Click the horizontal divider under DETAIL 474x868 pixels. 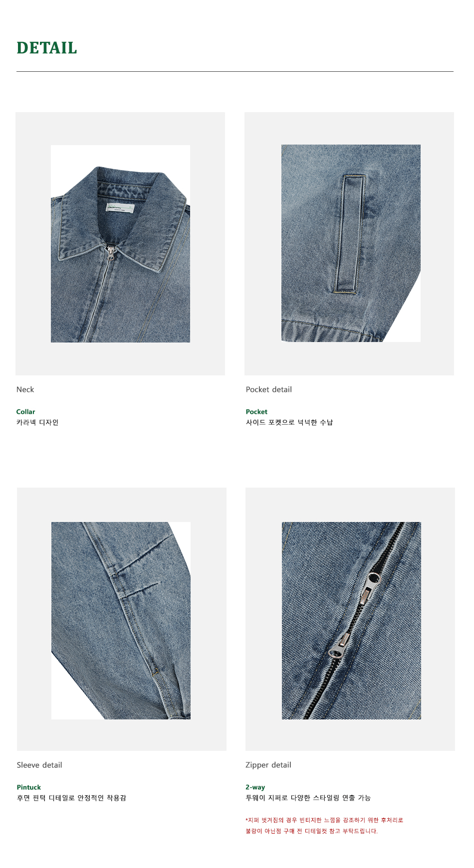pyautogui.click(x=235, y=71)
